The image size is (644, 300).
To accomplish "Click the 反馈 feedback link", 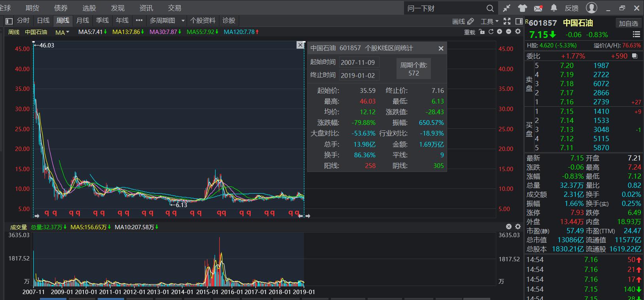I will pos(572,8).
